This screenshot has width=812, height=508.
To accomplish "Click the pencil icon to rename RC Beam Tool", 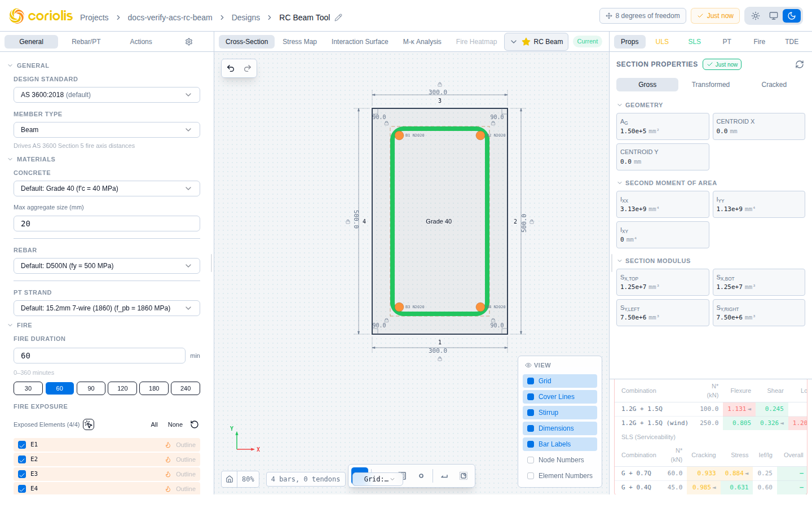I will (x=338, y=17).
